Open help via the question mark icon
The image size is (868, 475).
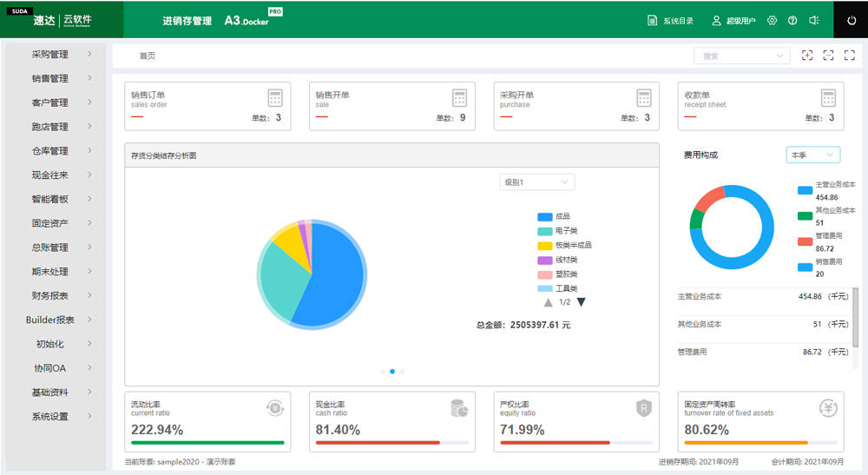point(792,20)
